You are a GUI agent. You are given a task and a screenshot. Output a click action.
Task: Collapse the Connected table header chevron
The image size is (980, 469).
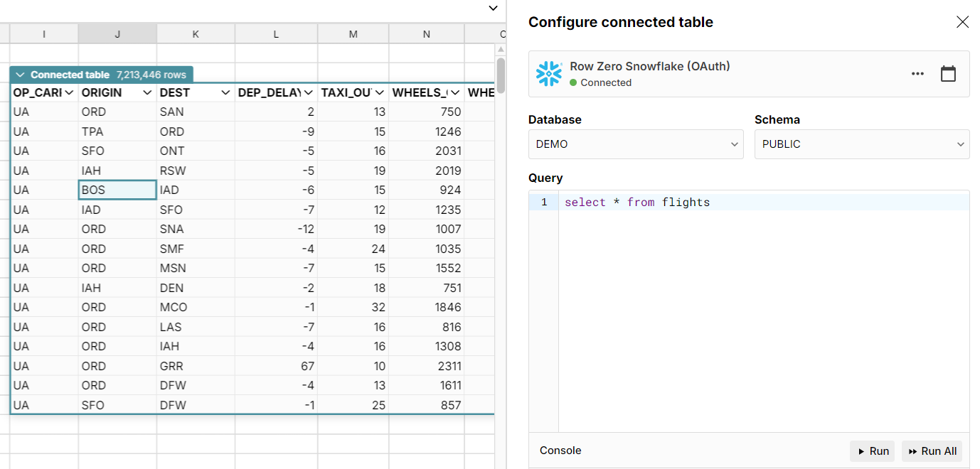pos(20,73)
